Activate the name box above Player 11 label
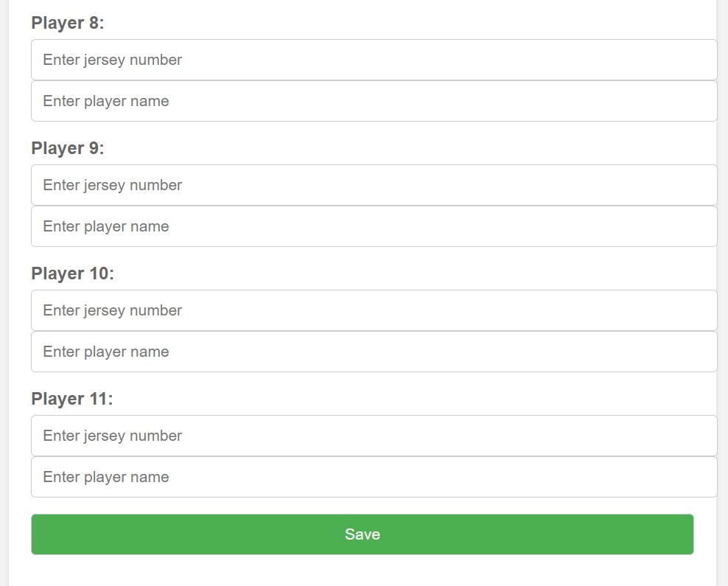 pyautogui.click(x=374, y=352)
